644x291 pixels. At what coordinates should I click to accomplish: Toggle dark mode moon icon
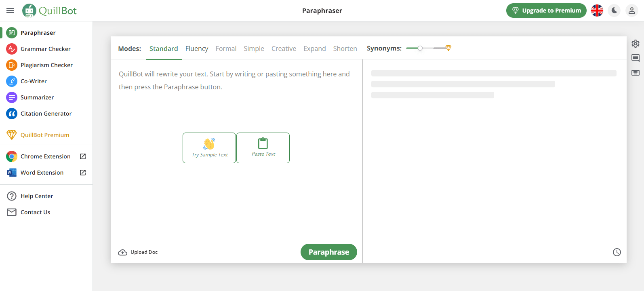pos(615,11)
